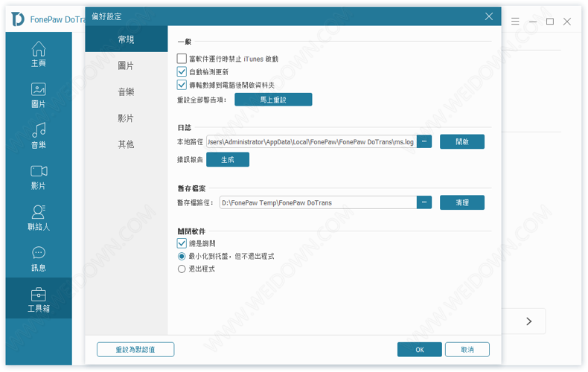Screen dimensions: 588x372
Task: Select the 影片 video camera icon in sidebar
Action: [39, 172]
